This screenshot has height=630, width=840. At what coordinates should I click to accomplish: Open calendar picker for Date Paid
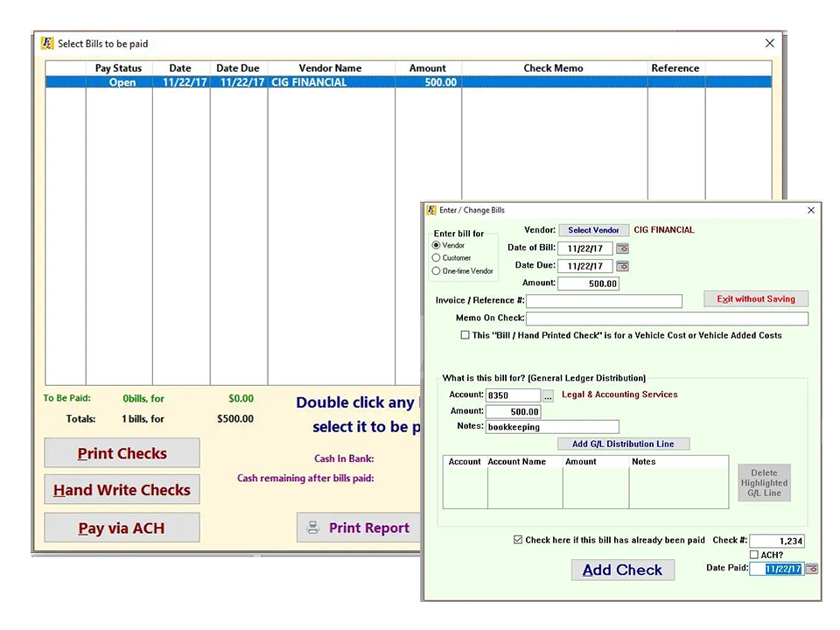click(812, 569)
